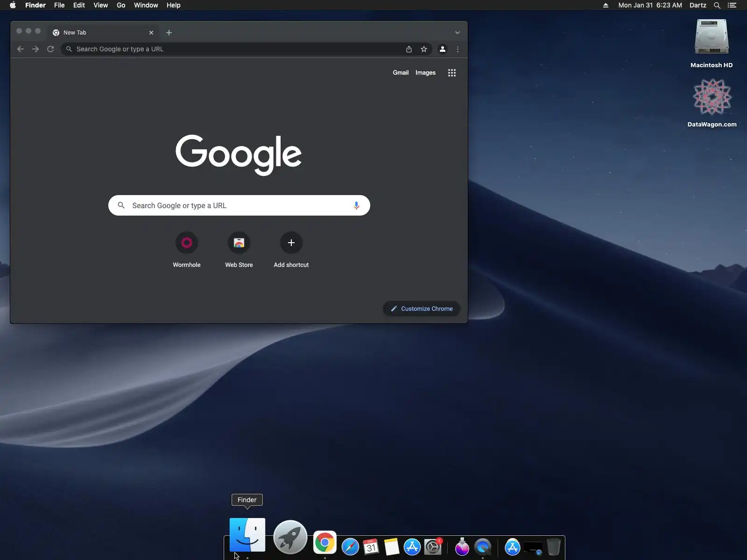Open the Chrome profile avatar menu
This screenshot has height=560, width=747.
443,49
